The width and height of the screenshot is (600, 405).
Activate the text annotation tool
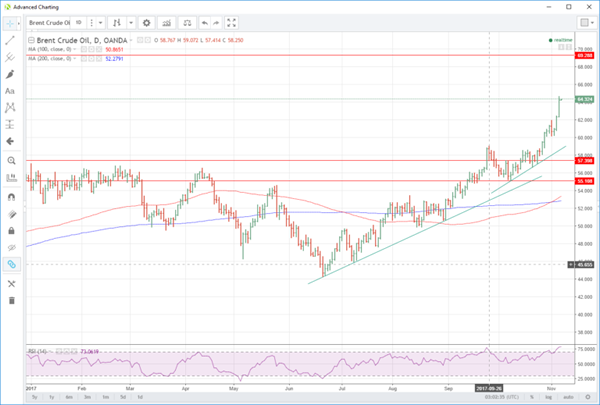[11, 90]
